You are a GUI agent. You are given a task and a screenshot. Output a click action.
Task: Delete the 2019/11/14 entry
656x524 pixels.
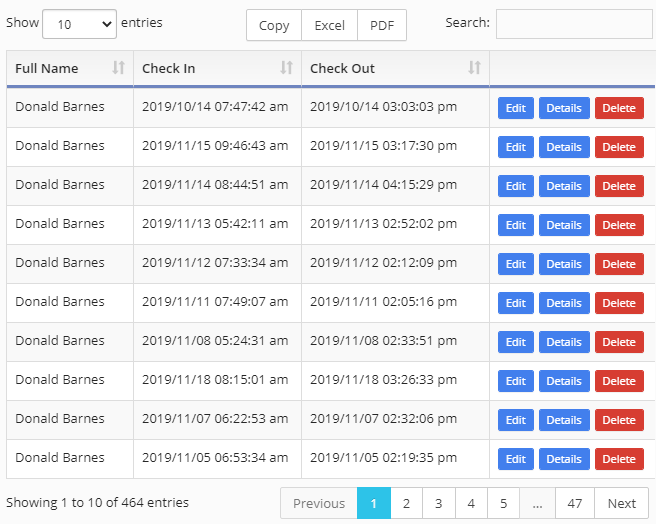[619, 186]
